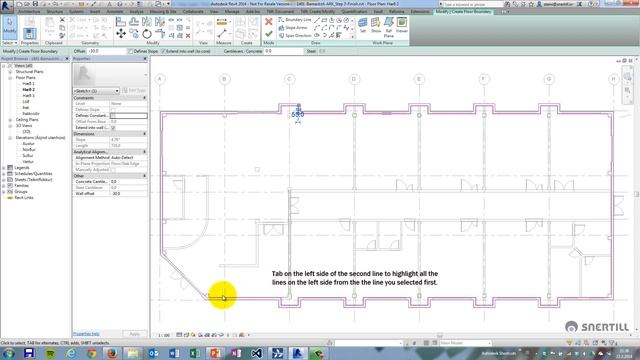Click the Edit Type button
This screenshot has height=360, width=640.
tap(134, 91)
